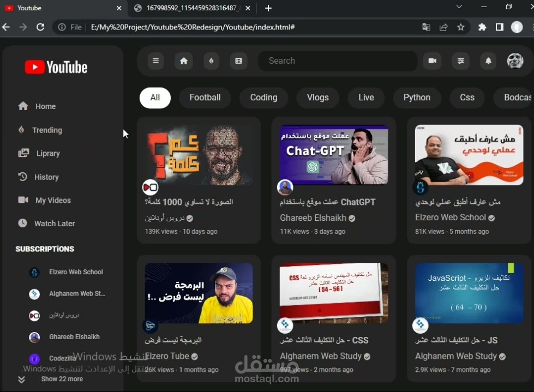Viewport: 534px width, 392px height.
Task: Open the CSS [54-56] homework video thumbnail
Action: pyautogui.click(x=334, y=293)
